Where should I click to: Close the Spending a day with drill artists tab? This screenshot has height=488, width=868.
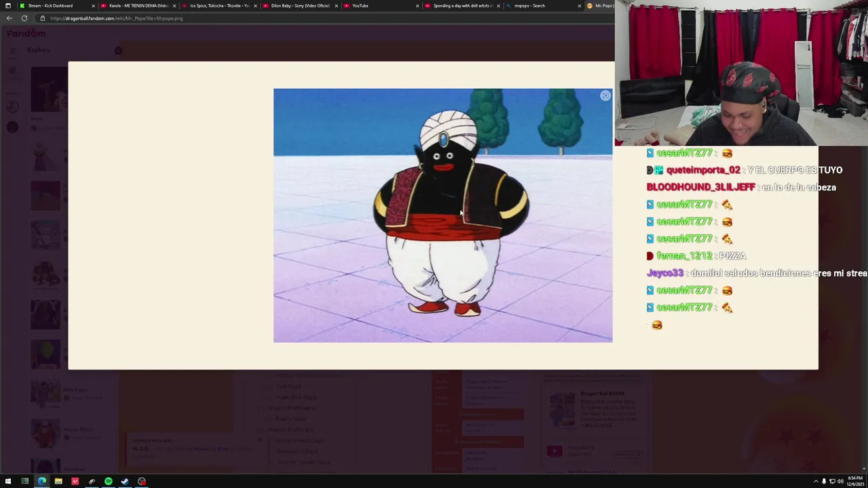pos(498,6)
